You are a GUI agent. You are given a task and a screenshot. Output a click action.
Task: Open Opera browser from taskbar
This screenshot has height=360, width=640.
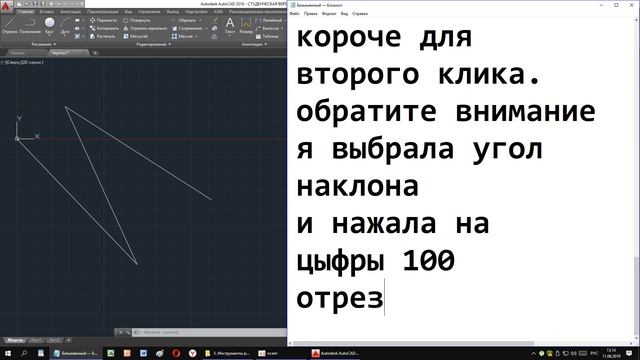click(x=176, y=353)
